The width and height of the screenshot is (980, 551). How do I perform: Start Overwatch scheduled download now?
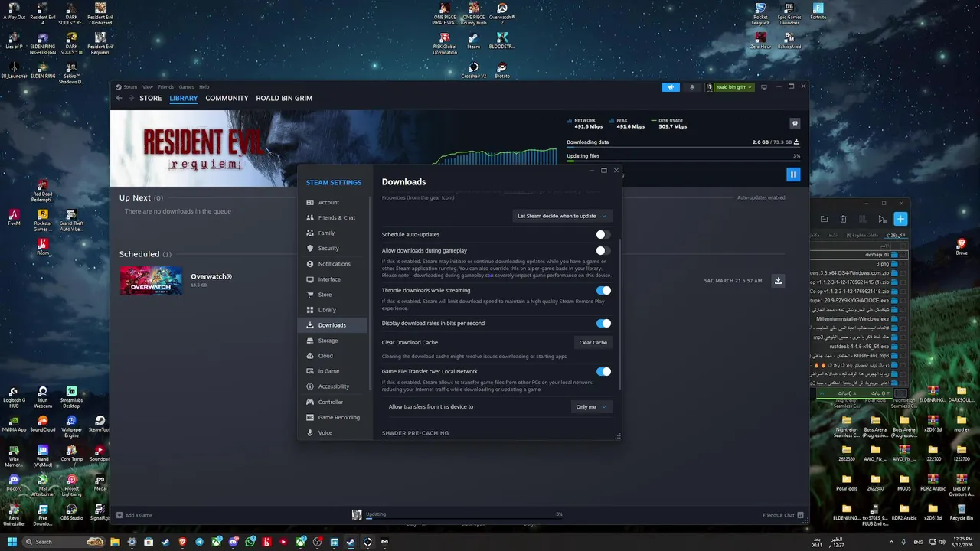pyautogui.click(x=778, y=281)
